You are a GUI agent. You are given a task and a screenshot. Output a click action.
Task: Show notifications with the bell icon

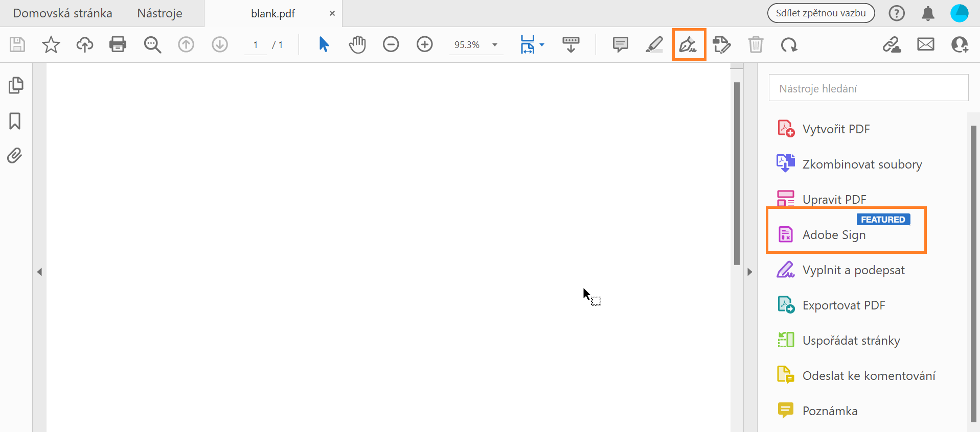928,13
